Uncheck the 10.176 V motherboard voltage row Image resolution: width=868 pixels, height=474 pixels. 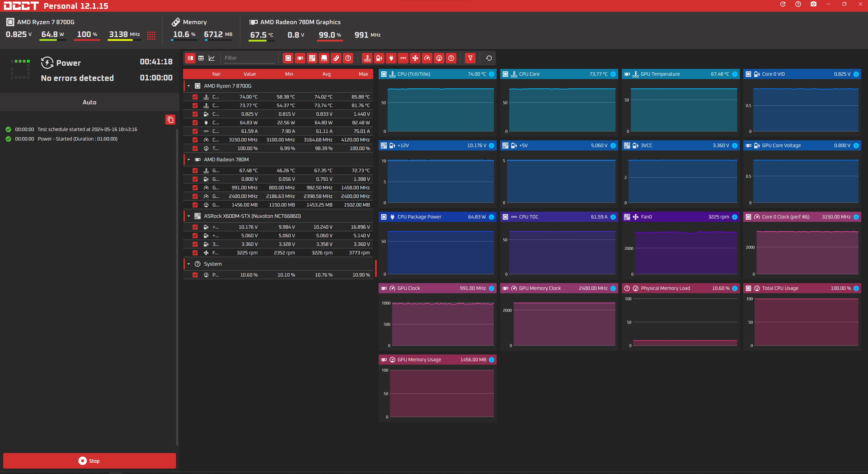pyautogui.click(x=195, y=227)
